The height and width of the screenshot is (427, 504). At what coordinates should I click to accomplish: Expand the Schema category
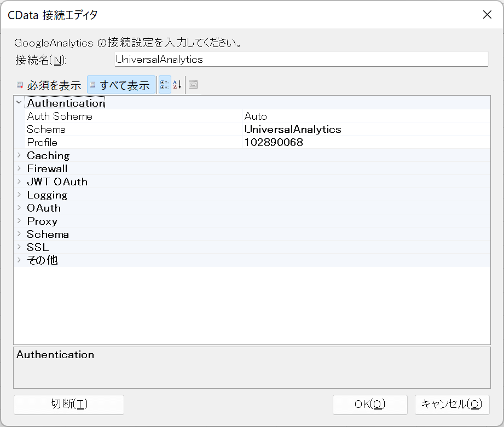[19, 235]
